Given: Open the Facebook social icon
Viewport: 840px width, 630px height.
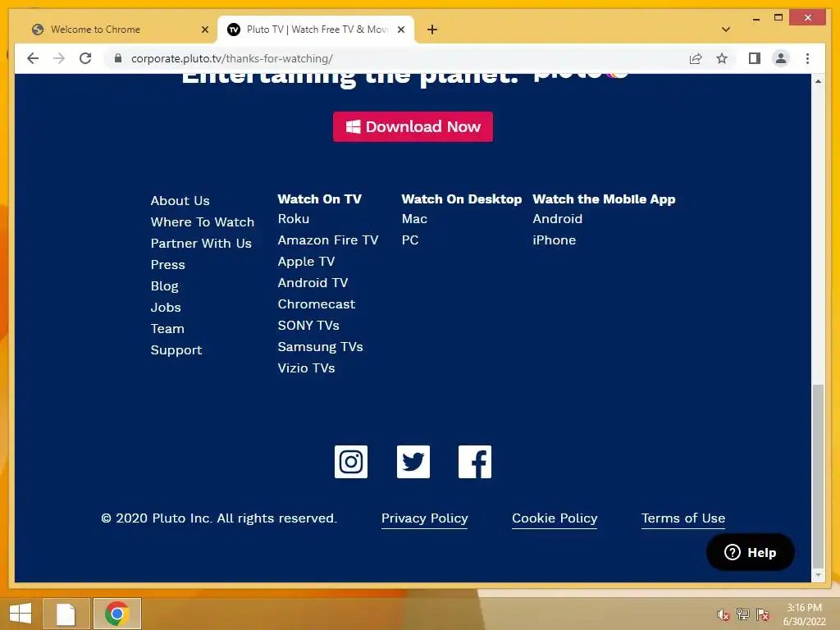Looking at the screenshot, I should click(x=475, y=461).
